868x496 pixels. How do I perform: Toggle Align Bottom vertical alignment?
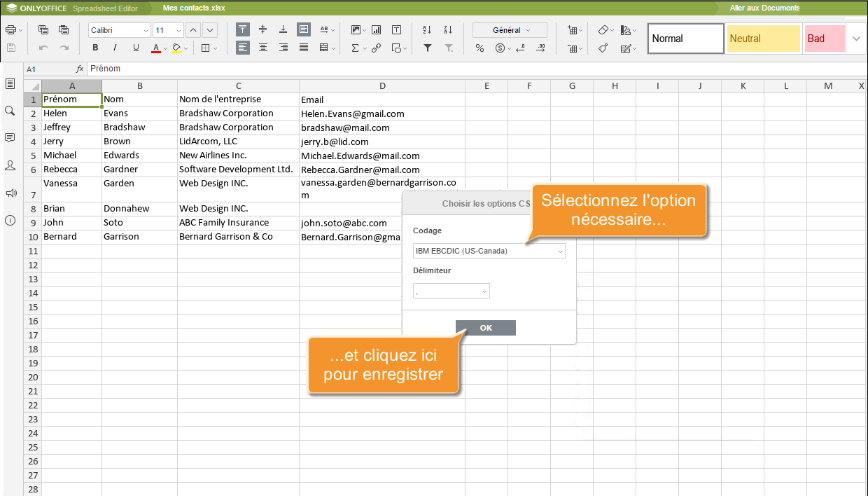[x=283, y=29]
